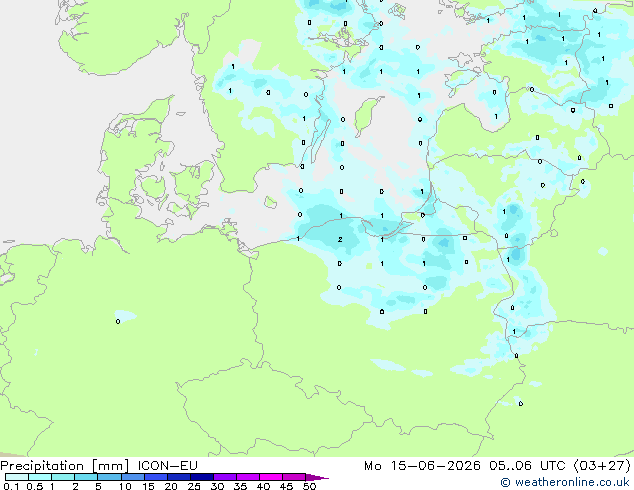Click the legend value "30"
The image size is (634, 490).
tap(217, 486)
